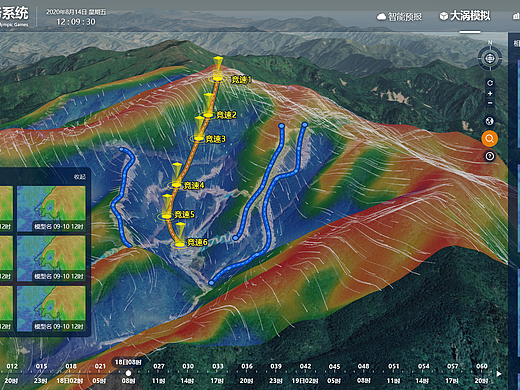Select the 竞速5 yellow station marker

click(166, 216)
